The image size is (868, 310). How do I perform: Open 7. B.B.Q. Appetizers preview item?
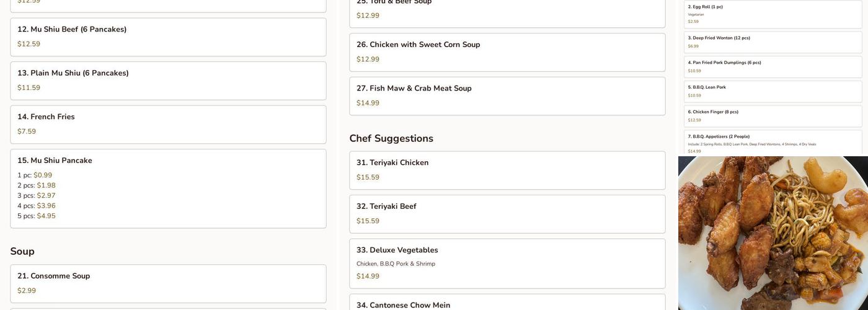click(773, 143)
